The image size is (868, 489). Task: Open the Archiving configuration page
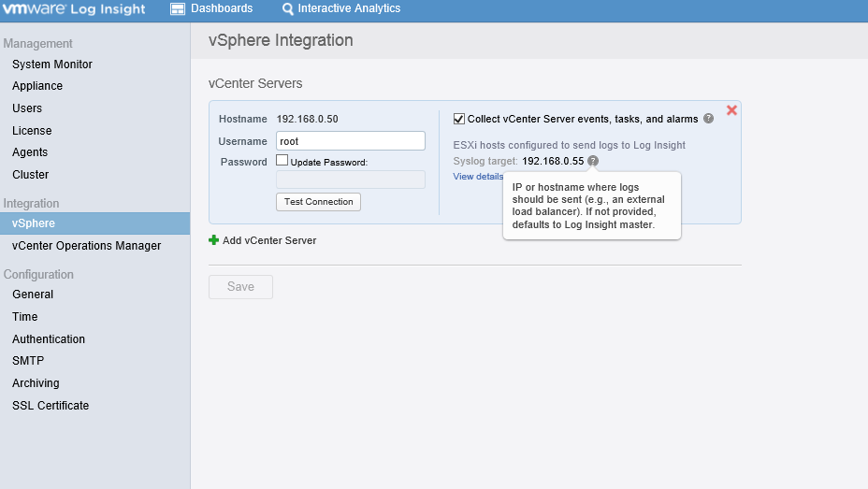[36, 382]
